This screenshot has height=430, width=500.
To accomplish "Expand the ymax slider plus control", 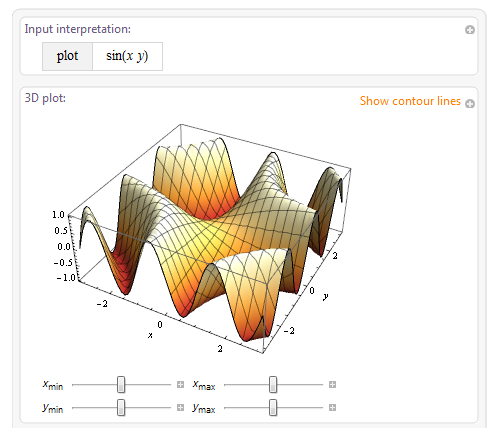I will [332, 407].
